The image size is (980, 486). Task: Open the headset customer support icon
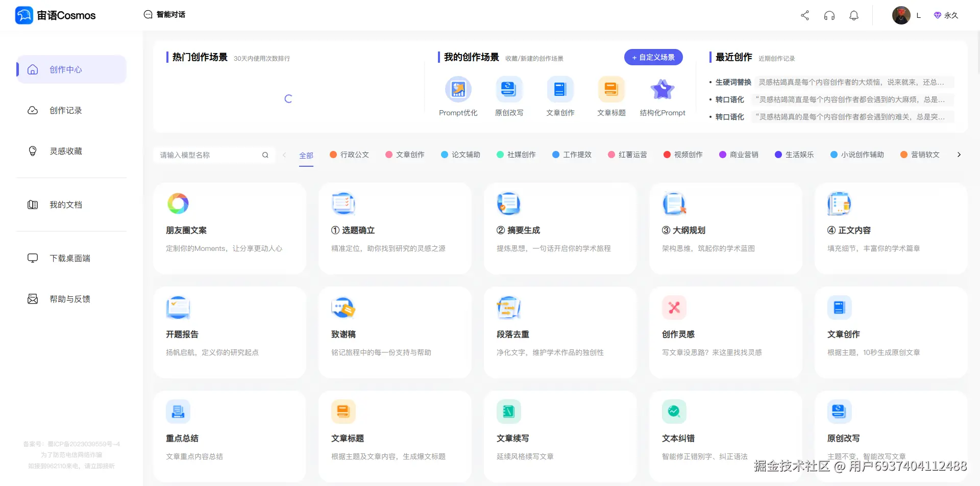pos(829,15)
